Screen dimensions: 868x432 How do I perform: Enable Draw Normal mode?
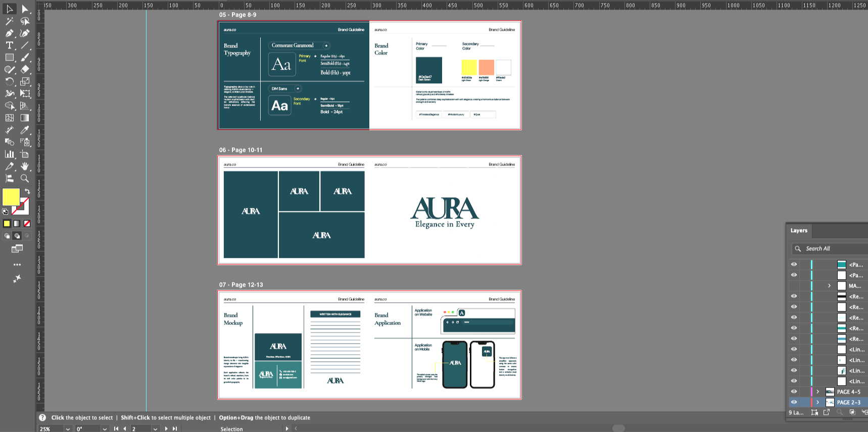point(7,236)
